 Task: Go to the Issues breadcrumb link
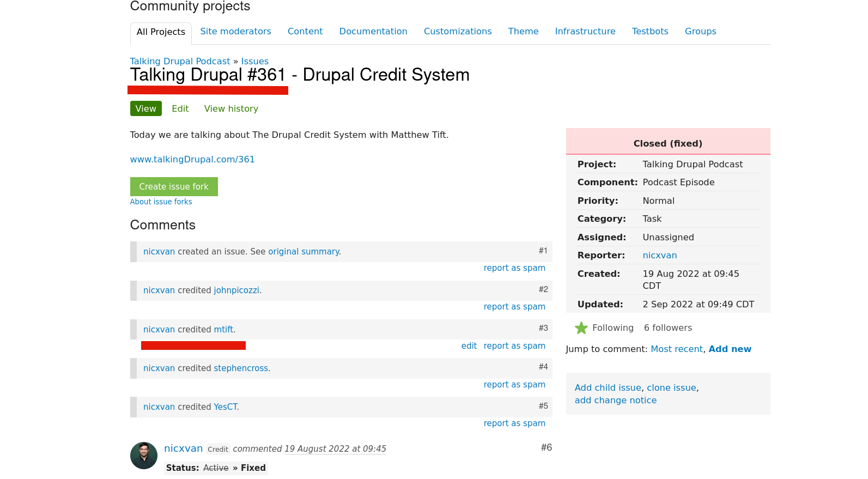pos(254,62)
